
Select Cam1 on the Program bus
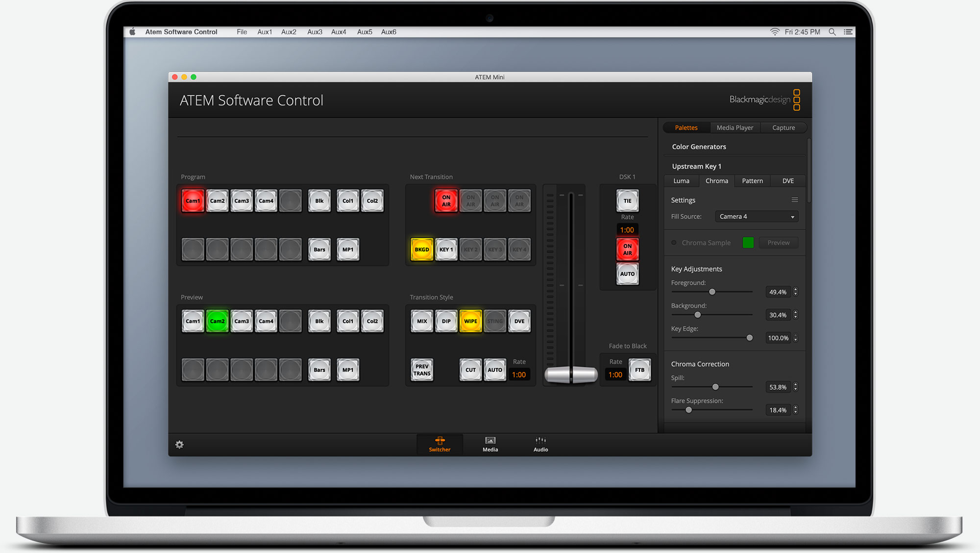click(x=193, y=200)
